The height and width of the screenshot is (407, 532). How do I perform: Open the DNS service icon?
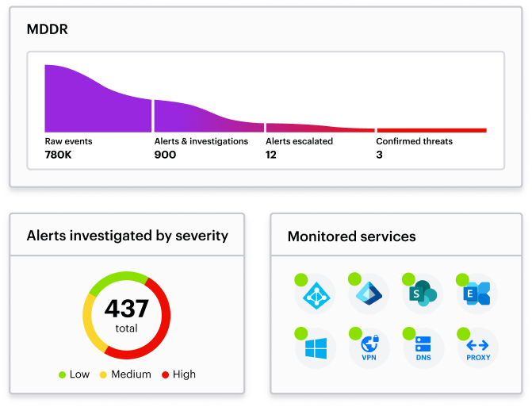coord(423,348)
